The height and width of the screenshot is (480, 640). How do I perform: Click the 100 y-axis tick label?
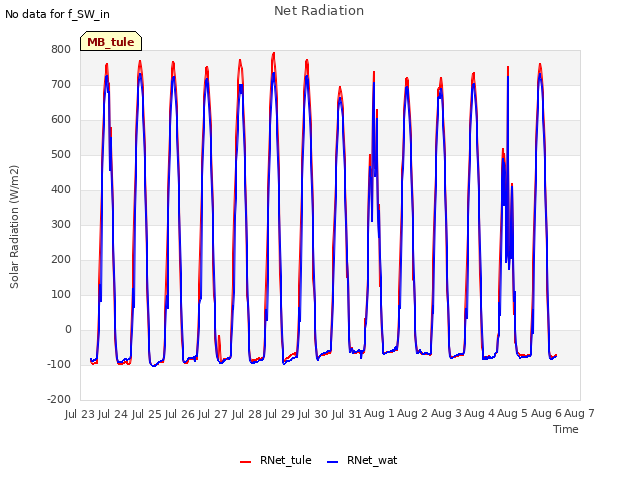coord(61,295)
